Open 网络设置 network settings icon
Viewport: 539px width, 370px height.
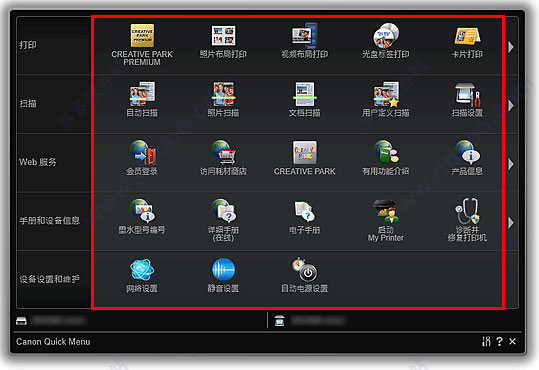pos(142,270)
